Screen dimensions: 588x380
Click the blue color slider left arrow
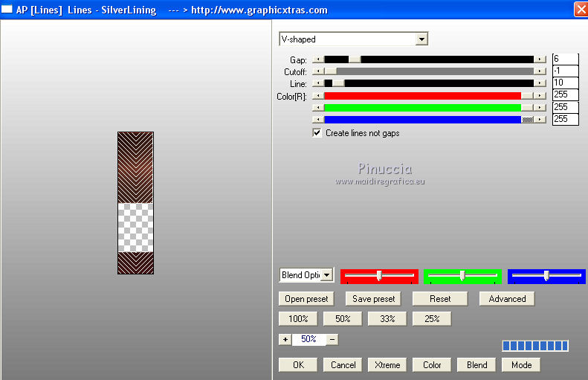click(318, 120)
